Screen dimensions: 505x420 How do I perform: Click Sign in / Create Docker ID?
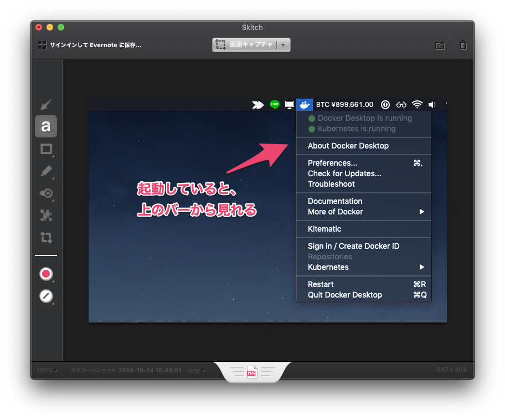364,246
